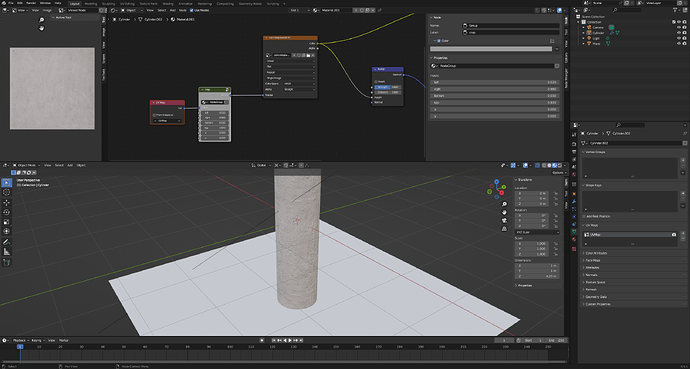Toggle From Instancer checkbox on UV Map node
690x369 pixels.
(154, 115)
